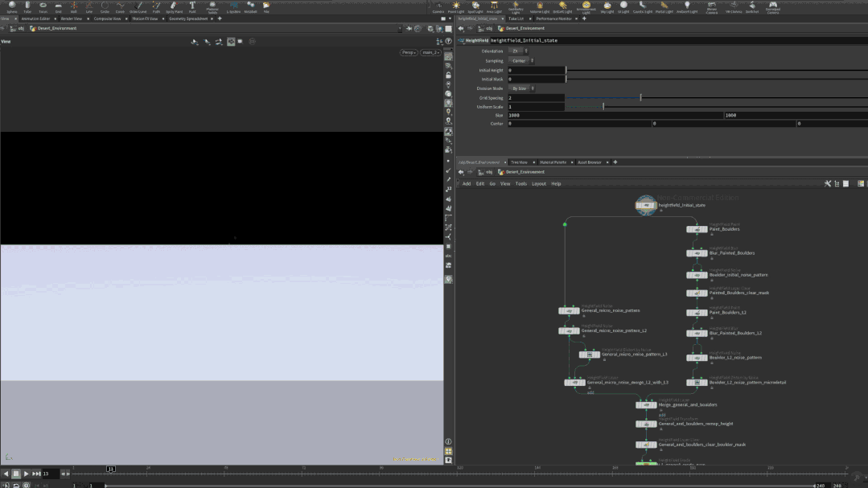Click obj in the network editor path bar
Viewport: 868px width, 488px height.
pyautogui.click(x=489, y=172)
